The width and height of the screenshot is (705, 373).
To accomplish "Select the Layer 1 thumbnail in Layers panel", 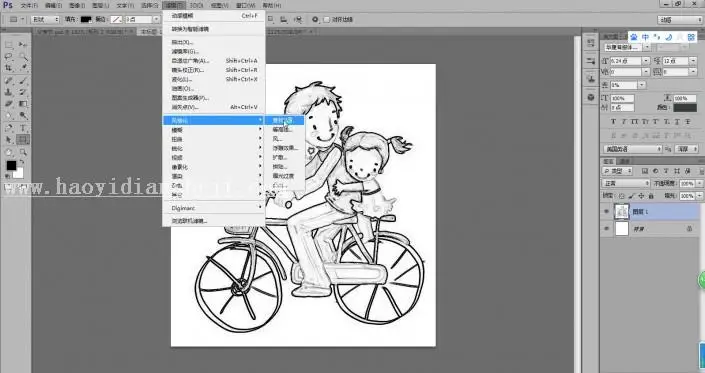I will [x=621, y=211].
